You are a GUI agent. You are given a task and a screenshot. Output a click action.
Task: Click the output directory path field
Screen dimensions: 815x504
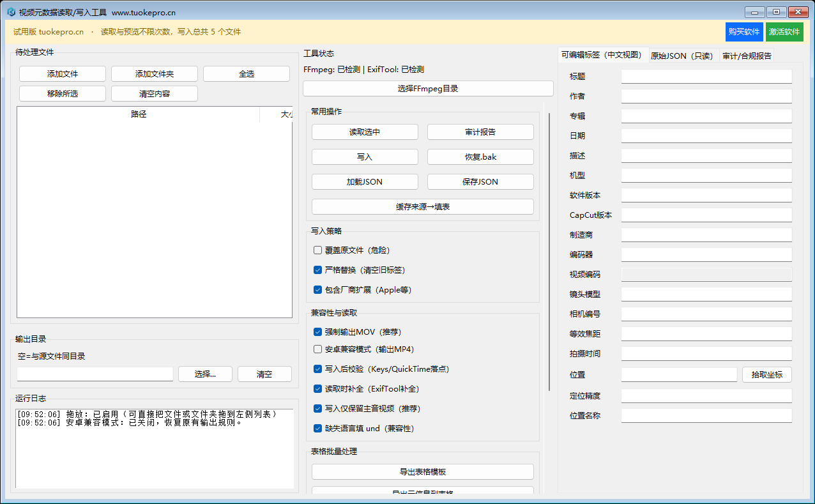point(95,374)
